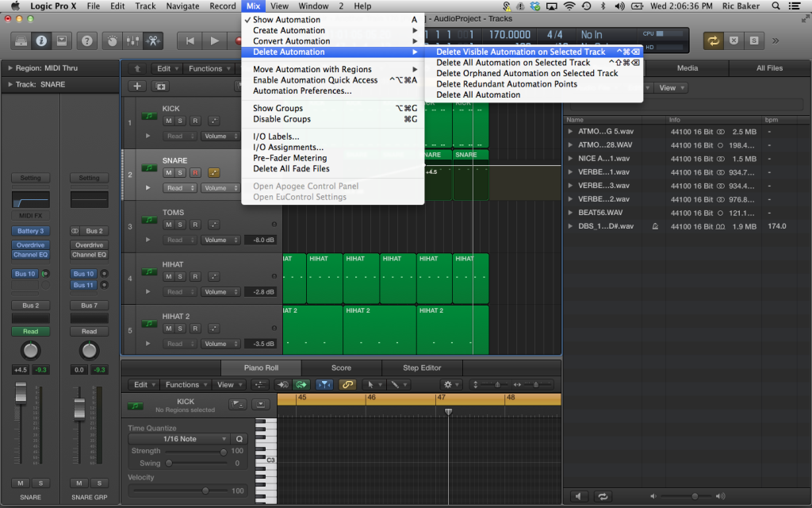Click the green Read automation button

pos(31,331)
